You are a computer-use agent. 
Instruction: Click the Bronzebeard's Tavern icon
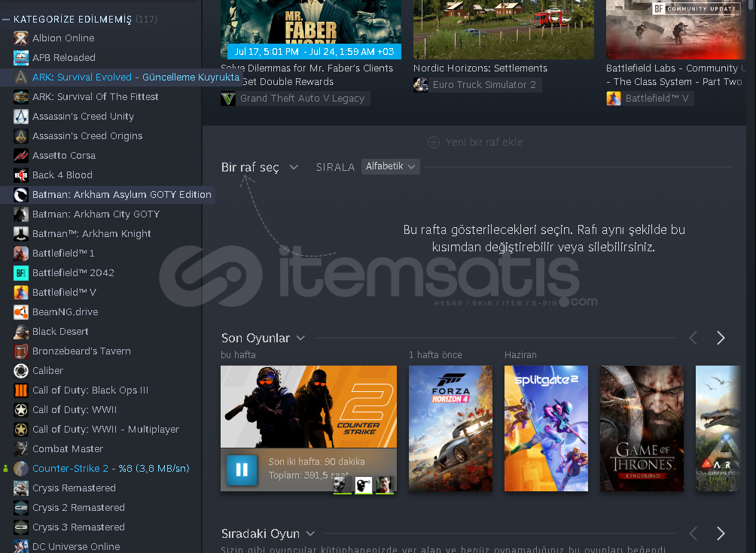point(21,351)
